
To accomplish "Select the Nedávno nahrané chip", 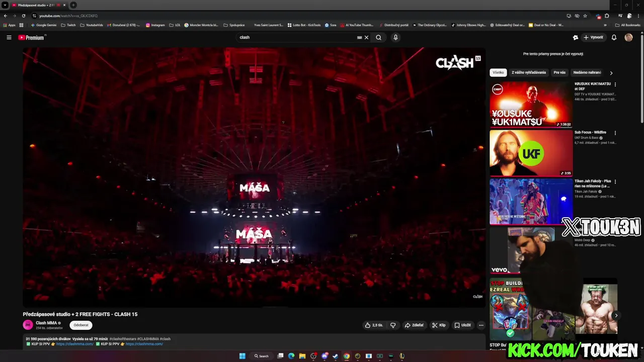I will point(587,72).
